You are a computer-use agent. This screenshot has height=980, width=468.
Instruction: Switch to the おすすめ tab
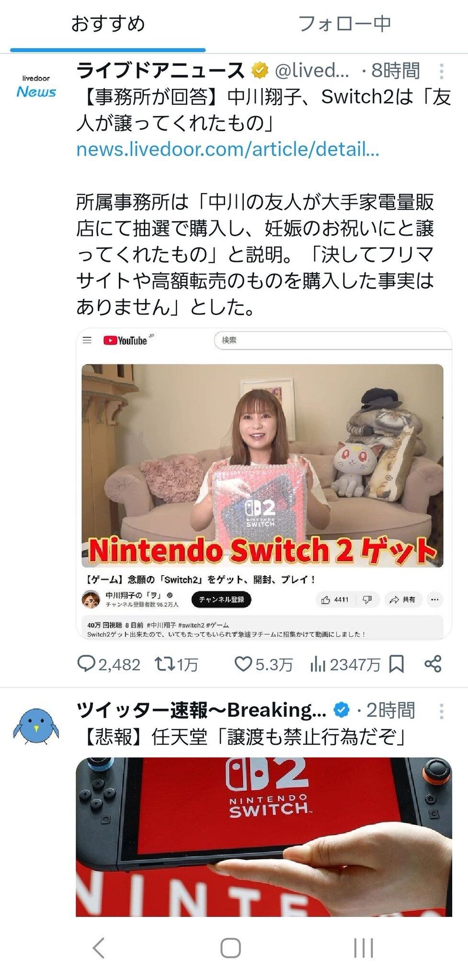(x=108, y=24)
